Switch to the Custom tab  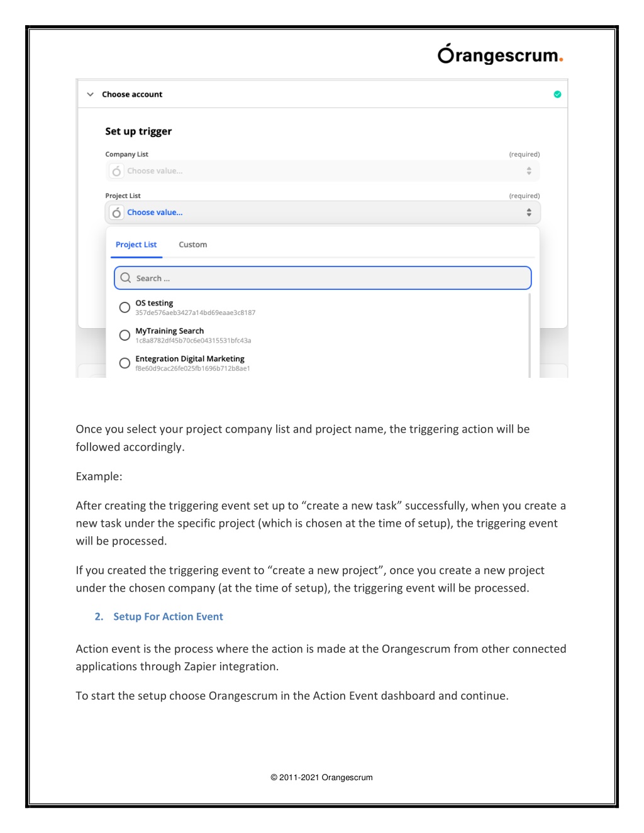[x=193, y=245]
